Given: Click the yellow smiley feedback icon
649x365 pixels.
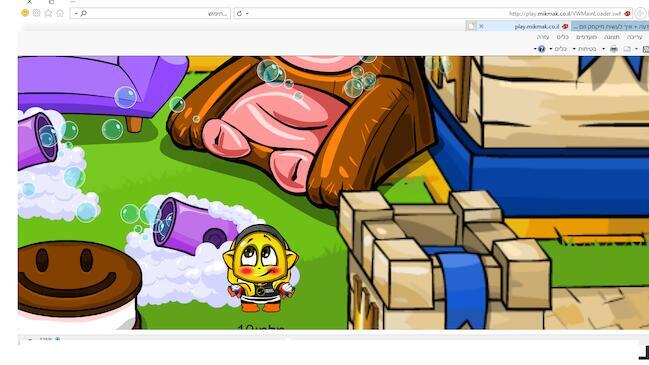Looking at the screenshot, I should pyautogui.click(x=25, y=13).
